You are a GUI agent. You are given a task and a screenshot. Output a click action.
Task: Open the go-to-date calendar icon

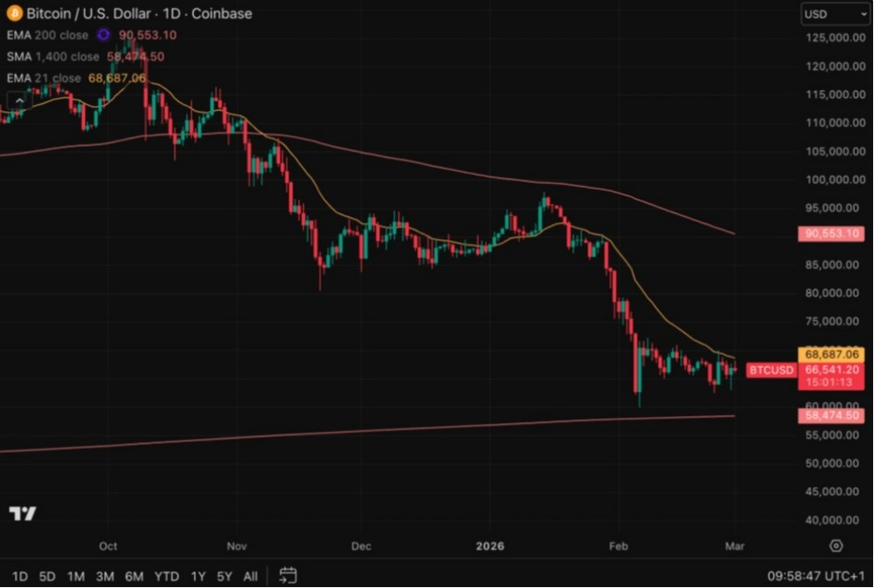coord(288,575)
